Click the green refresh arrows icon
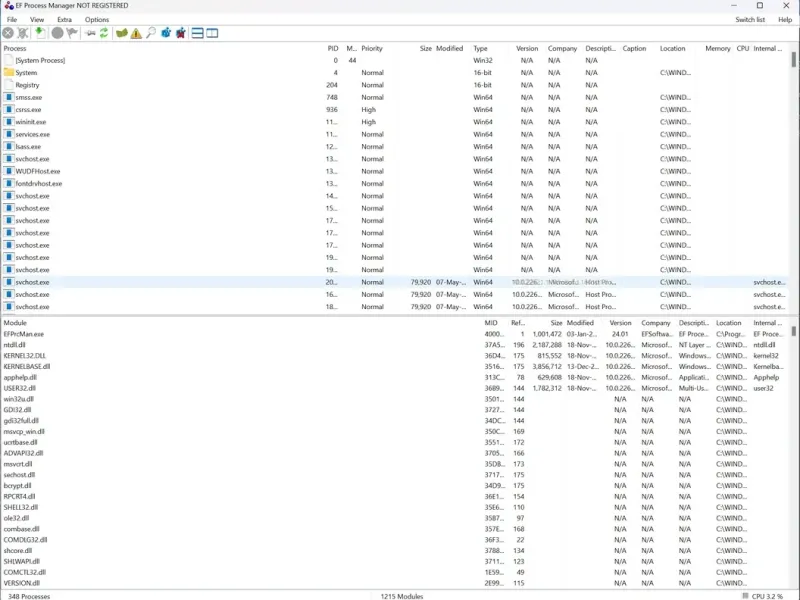 click(104, 33)
